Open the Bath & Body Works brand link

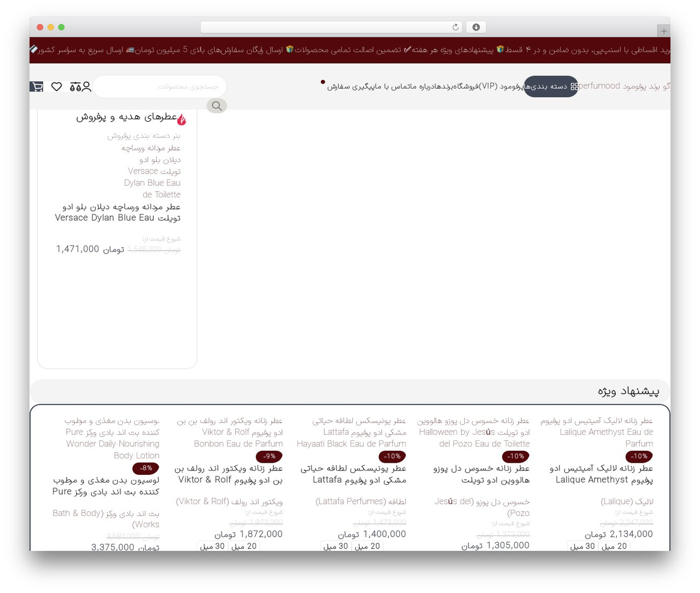[x=106, y=519]
